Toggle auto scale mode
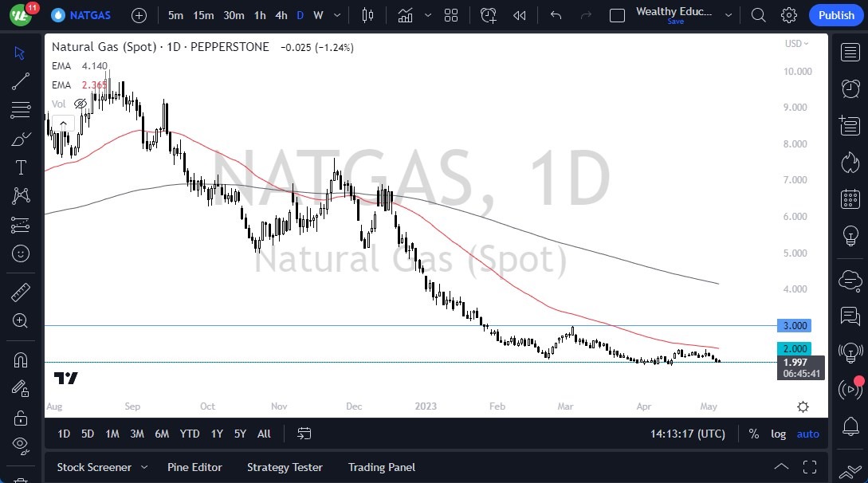This screenshot has width=868, height=483. (807, 434)
